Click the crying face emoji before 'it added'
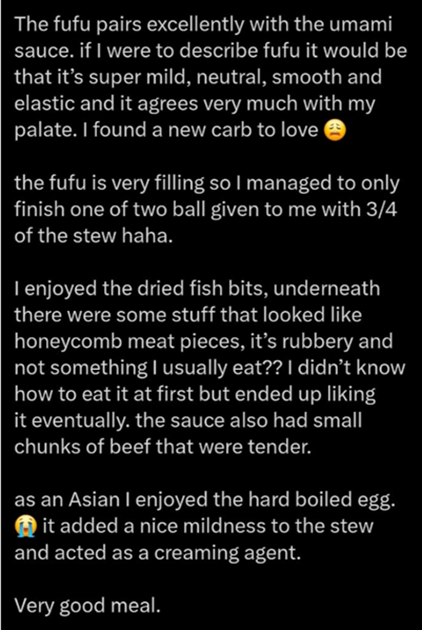Screen dimensions: 422x630 coord(26,527)
